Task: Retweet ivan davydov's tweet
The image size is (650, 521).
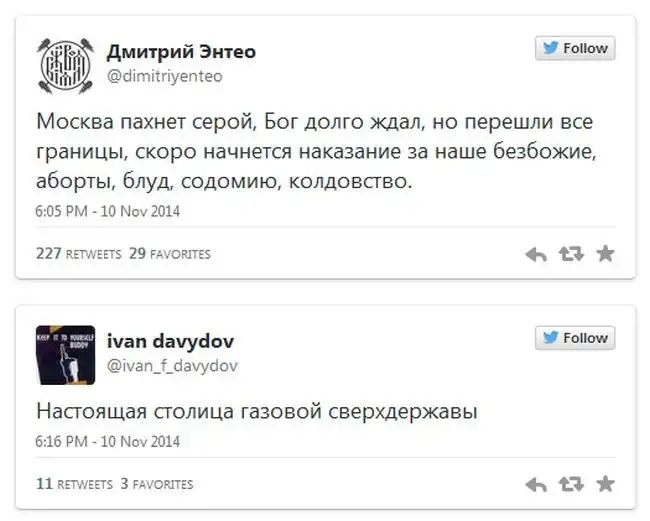Action: [x=570, y=485]
